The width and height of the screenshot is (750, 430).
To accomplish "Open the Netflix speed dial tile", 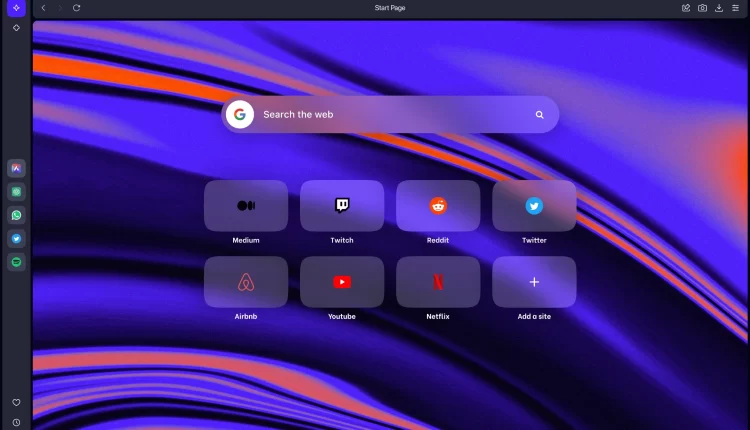I will [438, 282].
